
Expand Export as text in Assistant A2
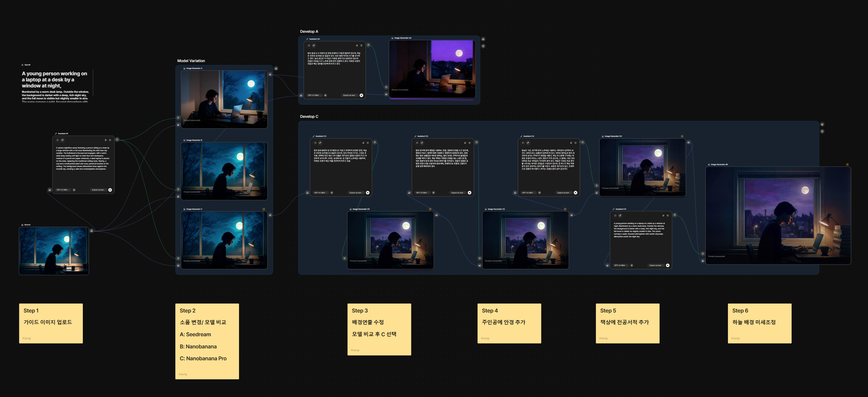tap(350, 95)
